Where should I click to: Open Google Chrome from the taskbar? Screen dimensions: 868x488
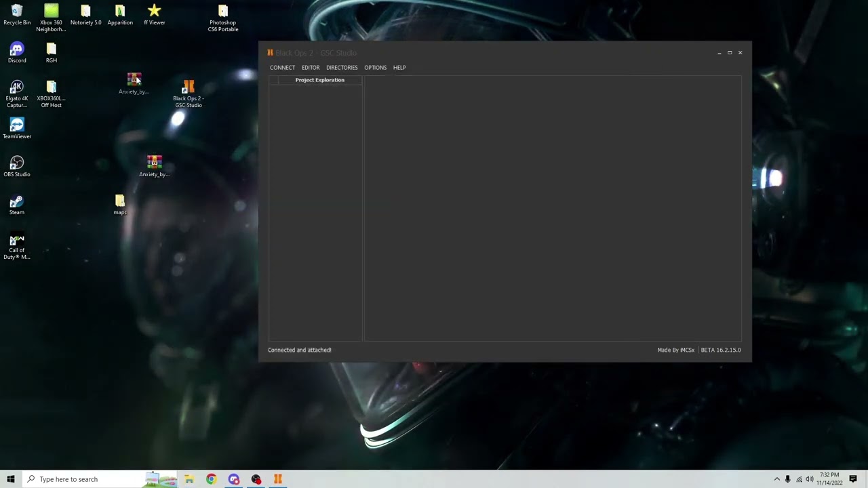[212, 479]
